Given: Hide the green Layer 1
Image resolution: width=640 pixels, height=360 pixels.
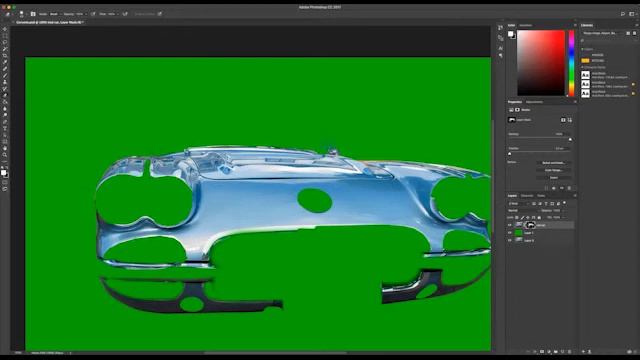Looking at the screenshot, I should [x=509, y=233].
